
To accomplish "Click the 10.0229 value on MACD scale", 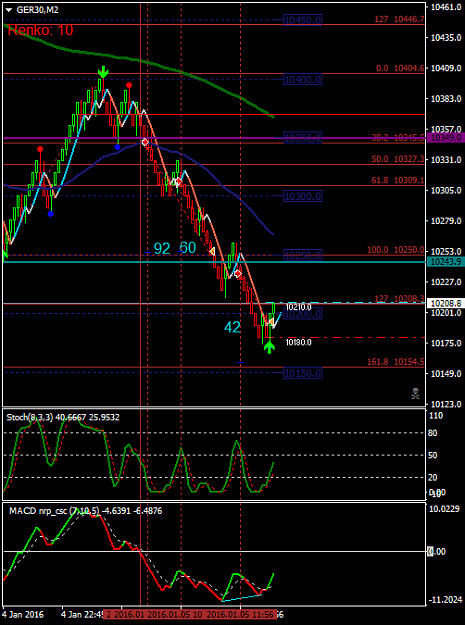I will [x=444, y=509].
